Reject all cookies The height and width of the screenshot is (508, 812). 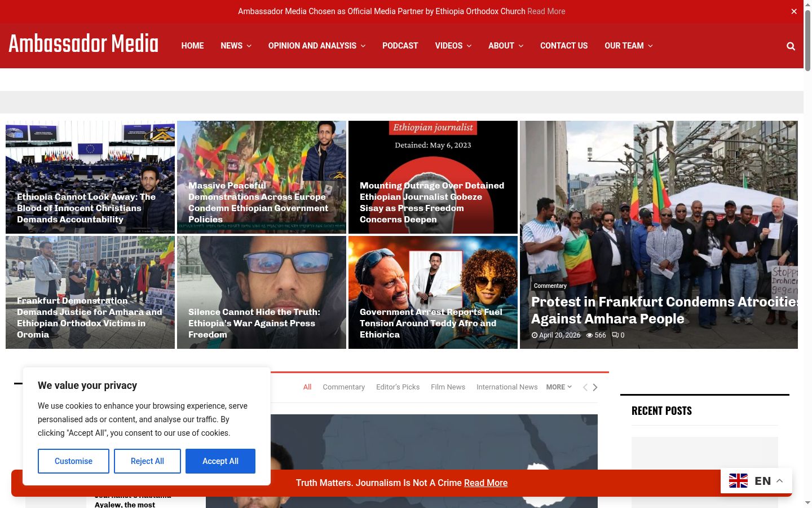[147, 461]
